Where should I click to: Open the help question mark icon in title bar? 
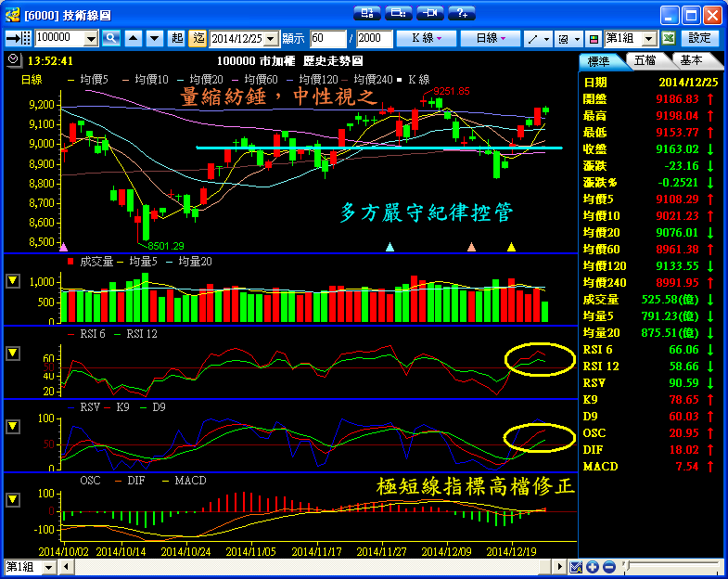(461, 13)
